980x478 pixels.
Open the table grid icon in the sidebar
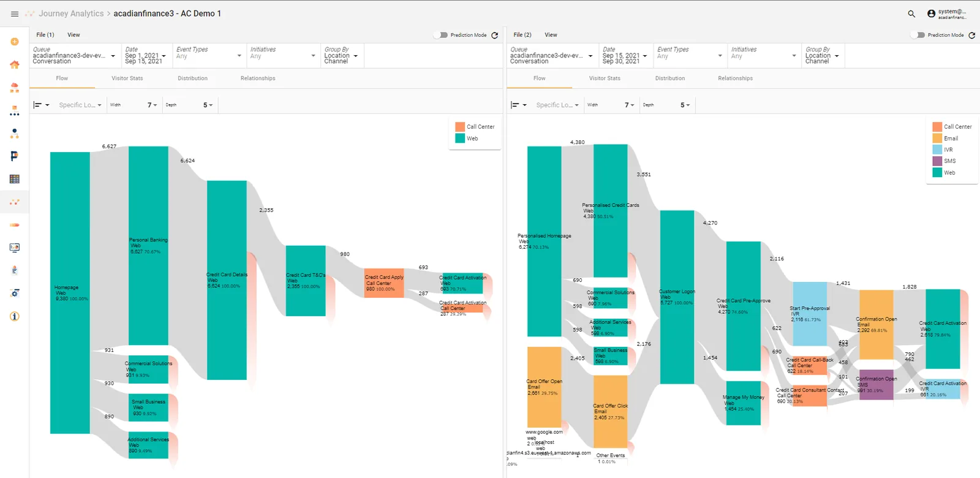[x=15, y=179]
